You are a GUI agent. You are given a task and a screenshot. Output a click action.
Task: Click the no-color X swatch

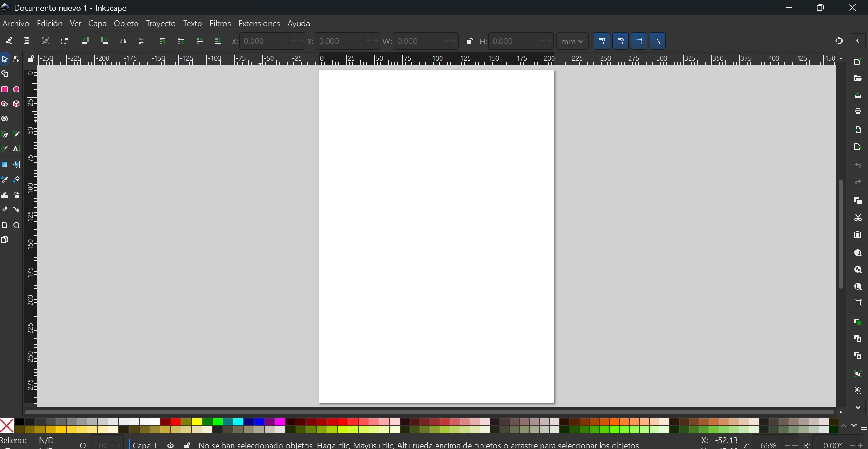(x=7, y=426)
